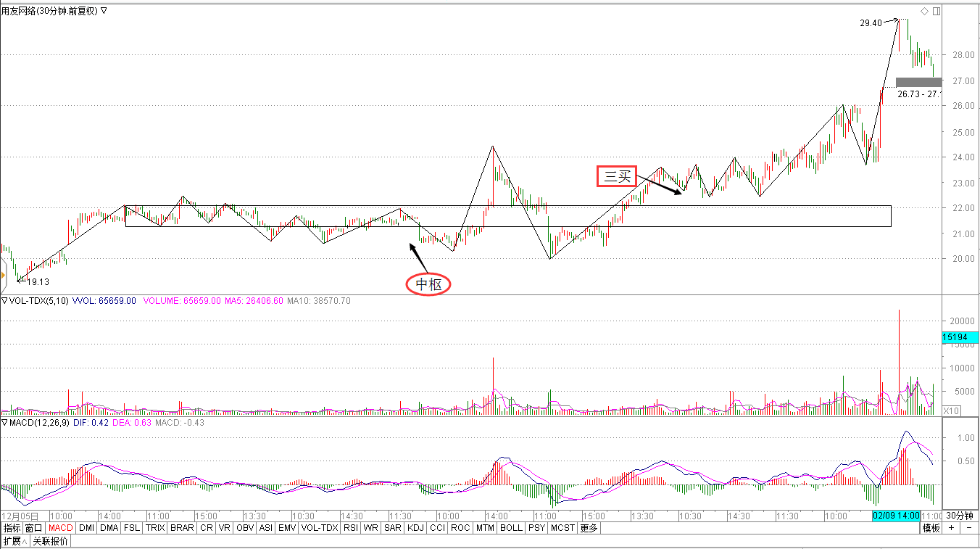980x549 pixels.
Task: Select the BRAR indicator tab
Action: pyautogui.click(x=182, y=528)
